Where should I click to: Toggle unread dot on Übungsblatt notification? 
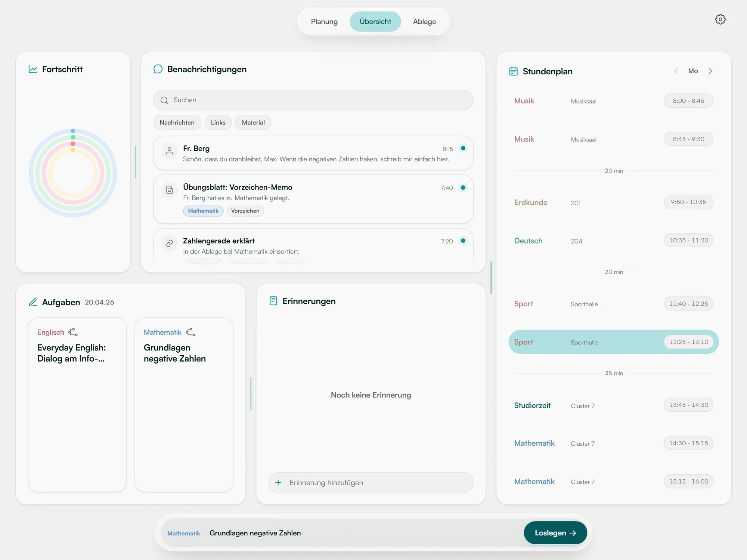click(x=463, y=188)
